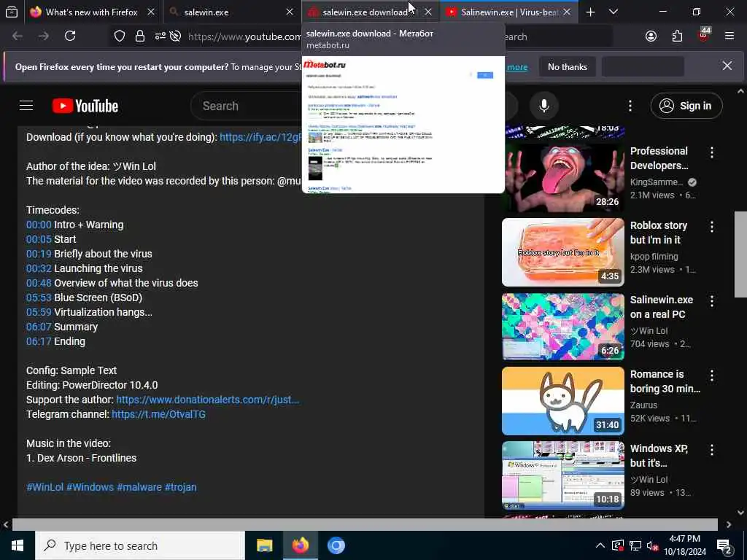This screenshot has width=747, height=560.
Task: Click the autoplay blocked icon in address bar
Action: [x=175, y=36]
